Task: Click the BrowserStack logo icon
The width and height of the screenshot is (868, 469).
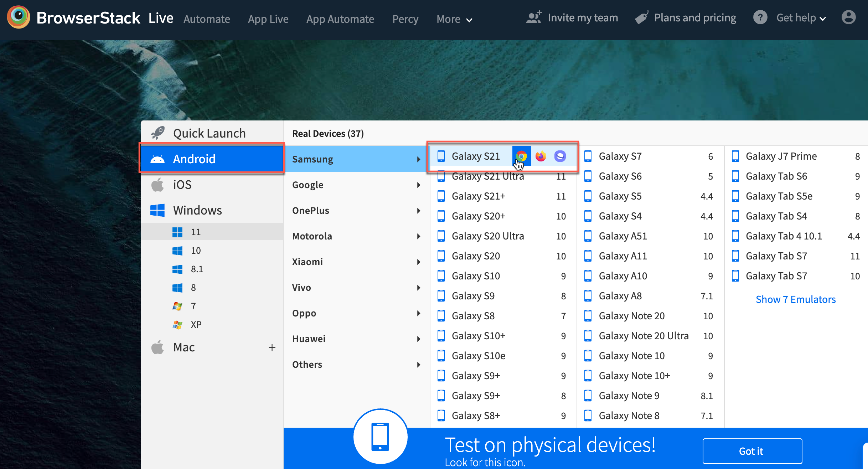Action: click(x=19, y=17)
